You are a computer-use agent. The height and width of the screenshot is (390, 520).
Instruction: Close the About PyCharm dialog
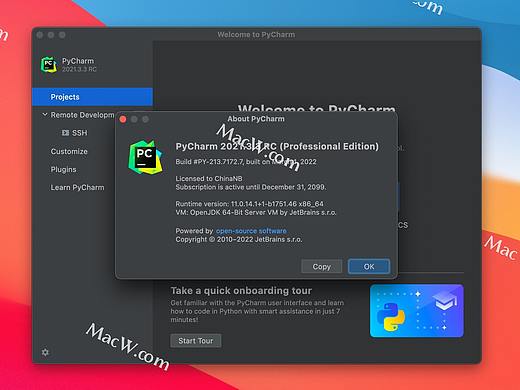pos(123,119)
